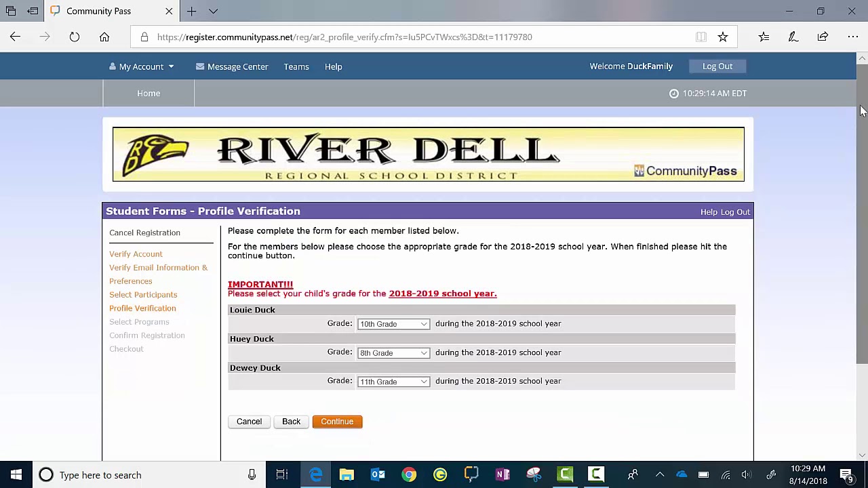
Task: Set these tabs aside
Action: pos(33,11)
